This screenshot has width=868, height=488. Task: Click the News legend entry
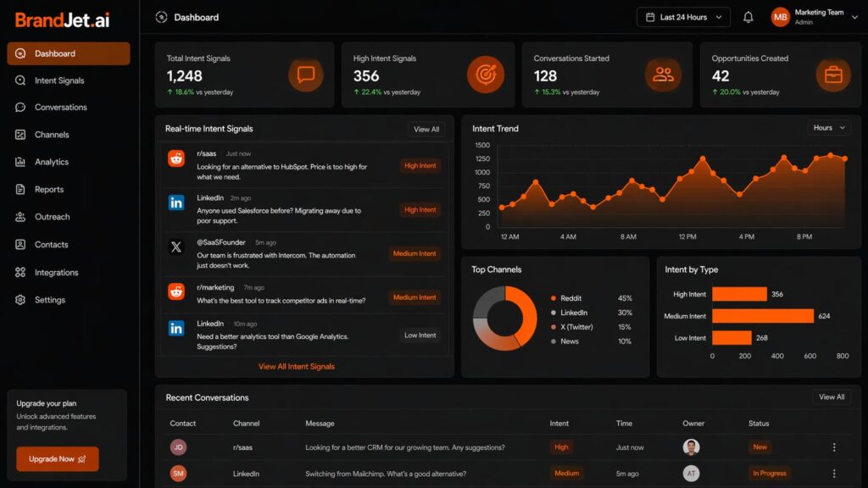[x=591, y=341]
